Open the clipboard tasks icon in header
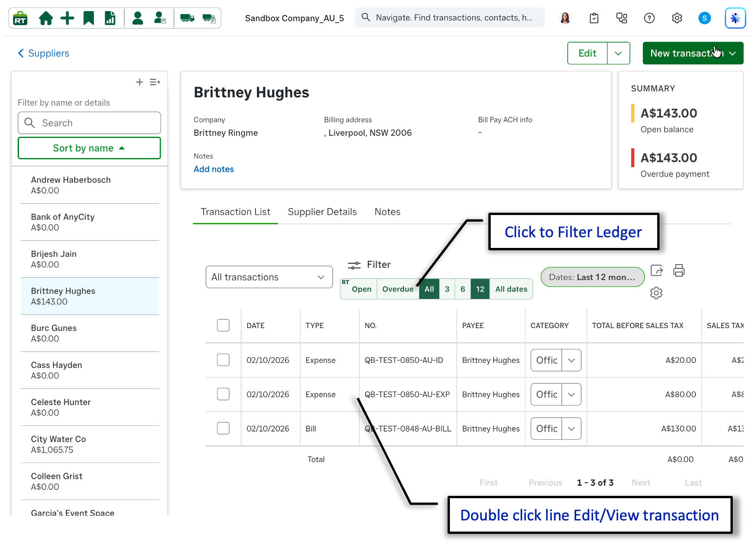Viewport: 756px width, 545px height. [x=594, y=18]
